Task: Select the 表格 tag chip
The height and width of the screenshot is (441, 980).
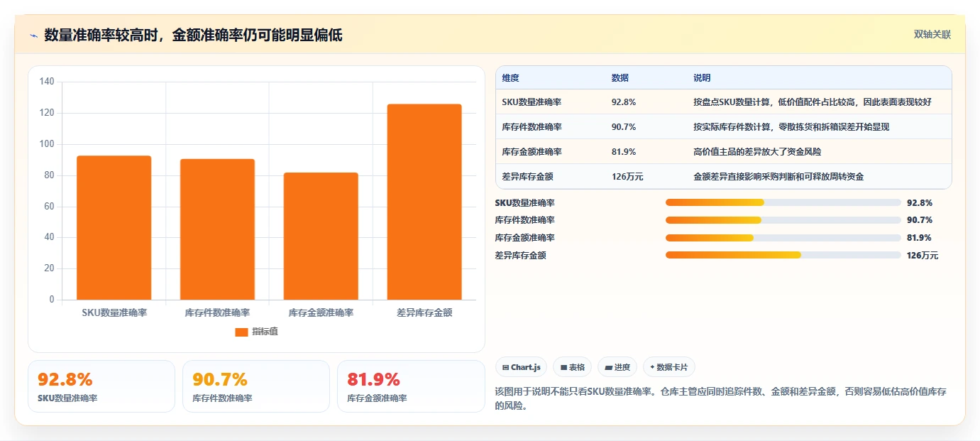Action: [x=572, y=367]
